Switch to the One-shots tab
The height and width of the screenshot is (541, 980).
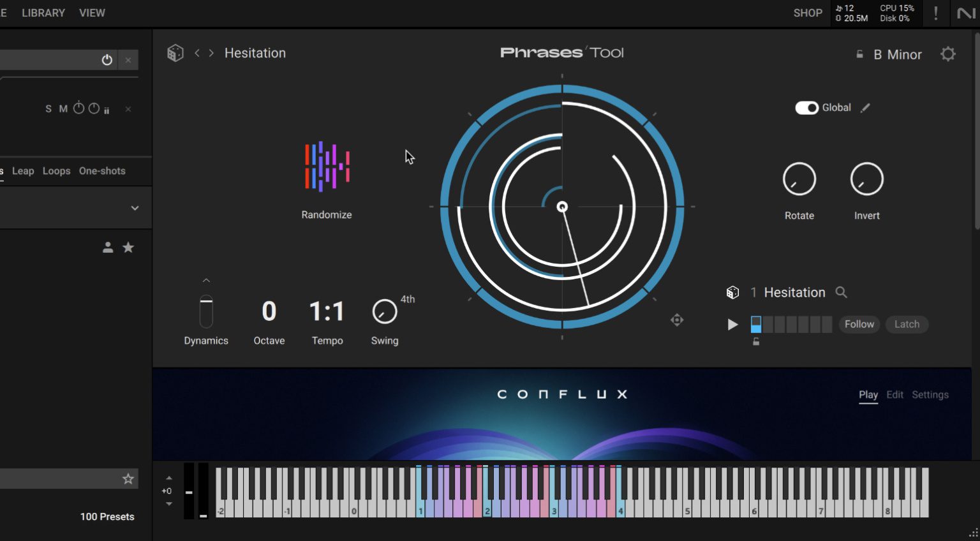[x=102, y=171]
